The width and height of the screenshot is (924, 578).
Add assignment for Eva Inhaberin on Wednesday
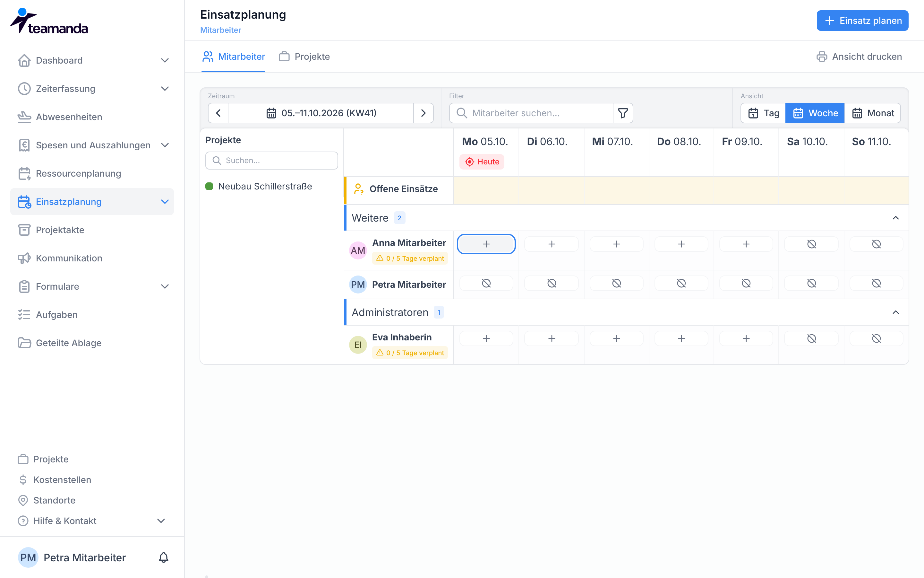[x=616, y=338]
